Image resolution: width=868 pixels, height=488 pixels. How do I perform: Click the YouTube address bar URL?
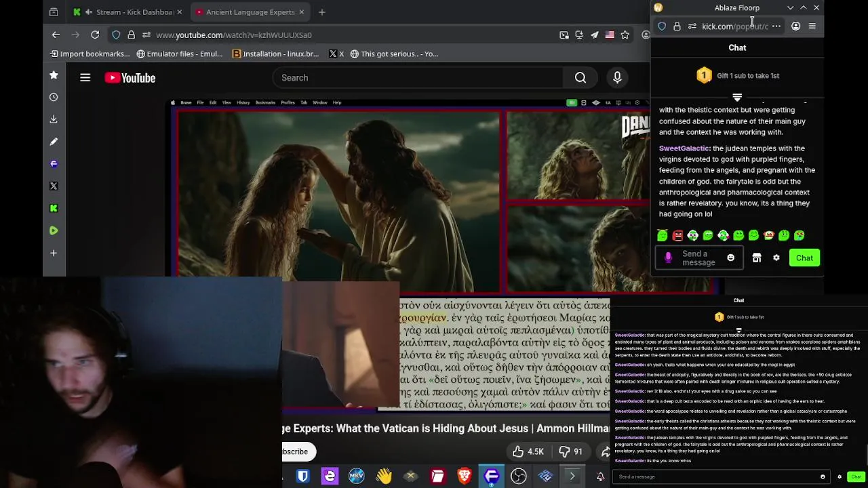pyautogui.click(x=234, y=35)
